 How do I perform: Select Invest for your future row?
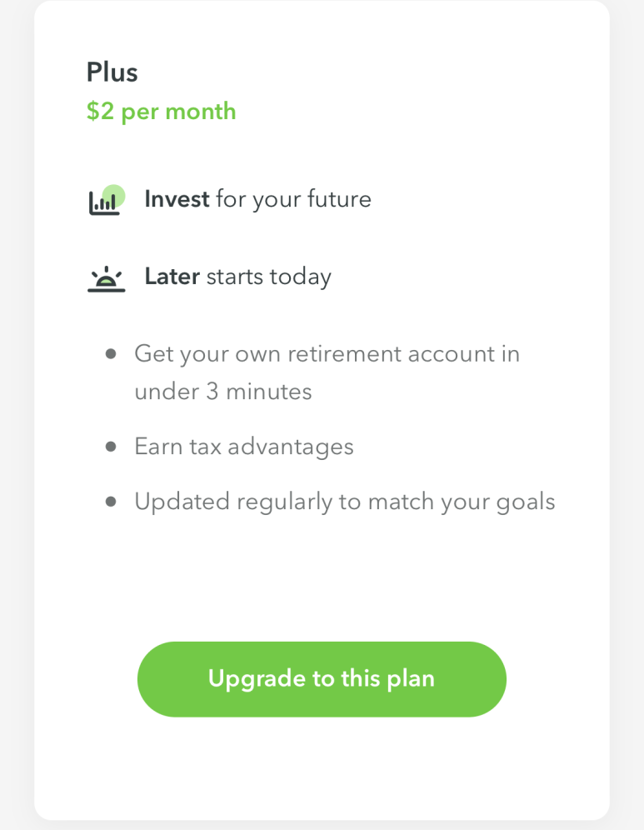tap(230, 200)
